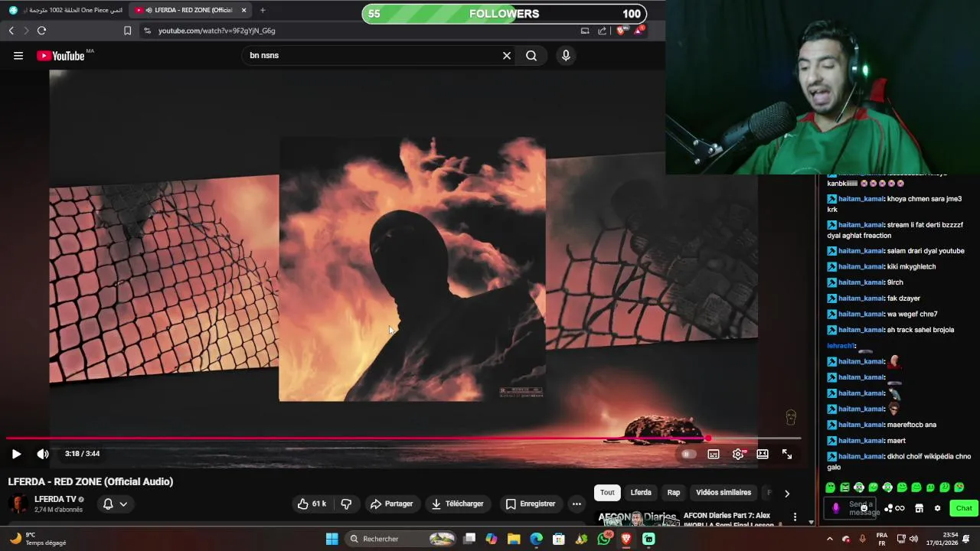Click the taskbar Rechercher search box
Image resolution: width=980 pixels, height=551 pixels.
[401, 539]
